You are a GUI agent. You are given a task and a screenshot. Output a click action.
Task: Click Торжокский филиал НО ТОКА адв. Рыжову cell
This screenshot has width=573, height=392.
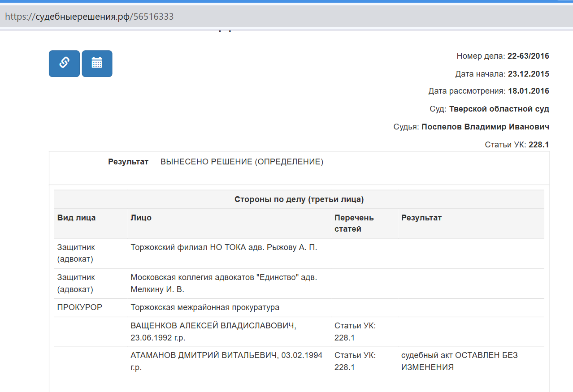click(x=224, y=247)
